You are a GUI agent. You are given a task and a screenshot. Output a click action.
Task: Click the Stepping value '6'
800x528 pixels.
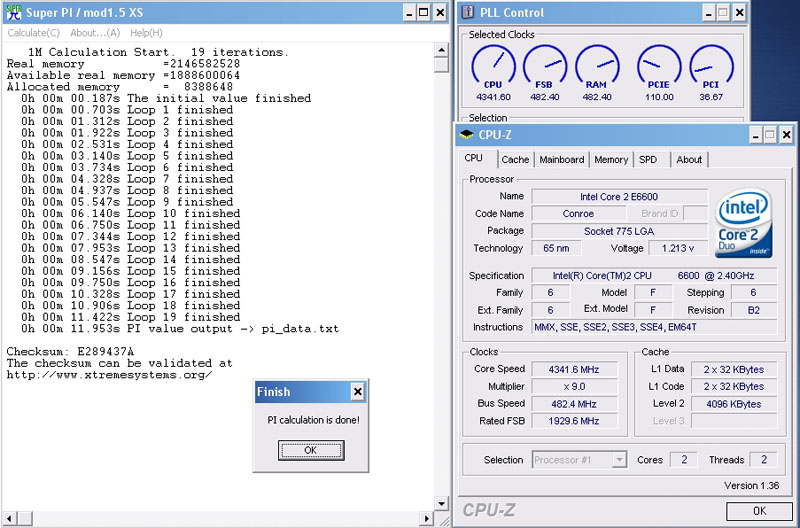[x=754, y=292]
